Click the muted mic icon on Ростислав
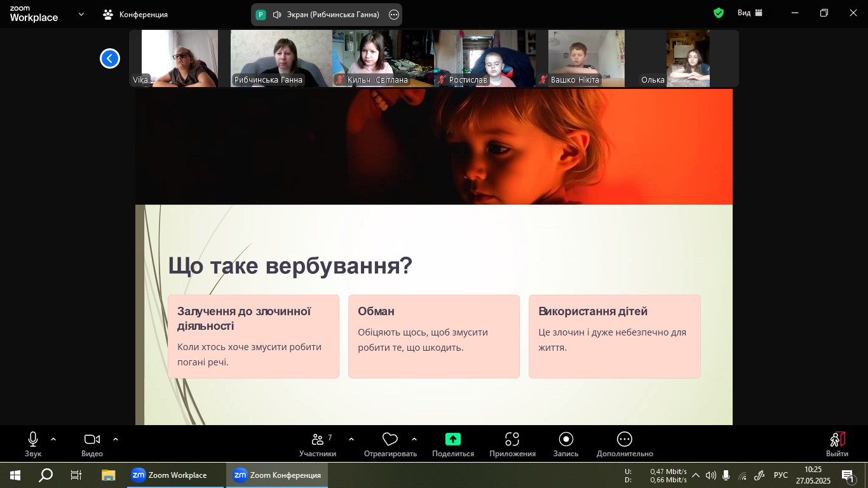Image resolution: width=868 pixels, height=488 pixels. coord(442,80)
